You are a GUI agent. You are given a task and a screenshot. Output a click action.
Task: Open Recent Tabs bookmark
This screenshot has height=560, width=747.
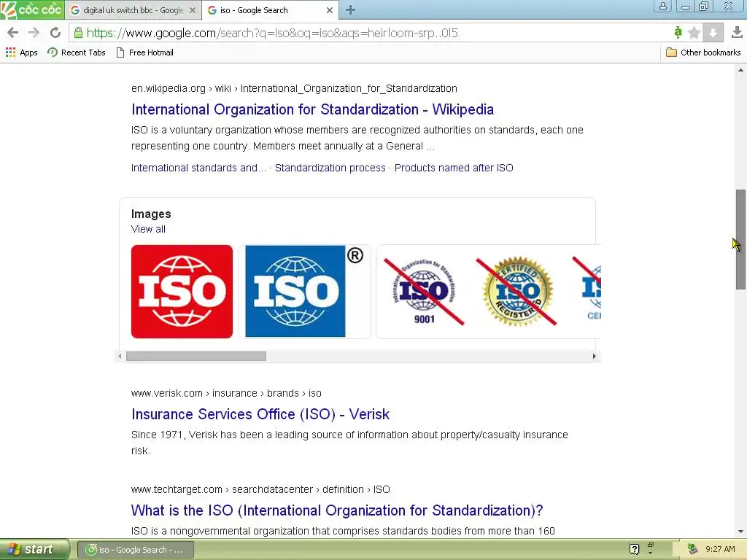click(x=76, y=52)
